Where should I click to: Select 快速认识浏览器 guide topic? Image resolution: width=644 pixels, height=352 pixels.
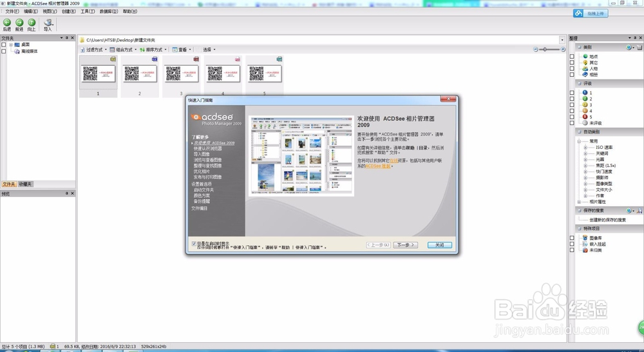coord(208,148)
